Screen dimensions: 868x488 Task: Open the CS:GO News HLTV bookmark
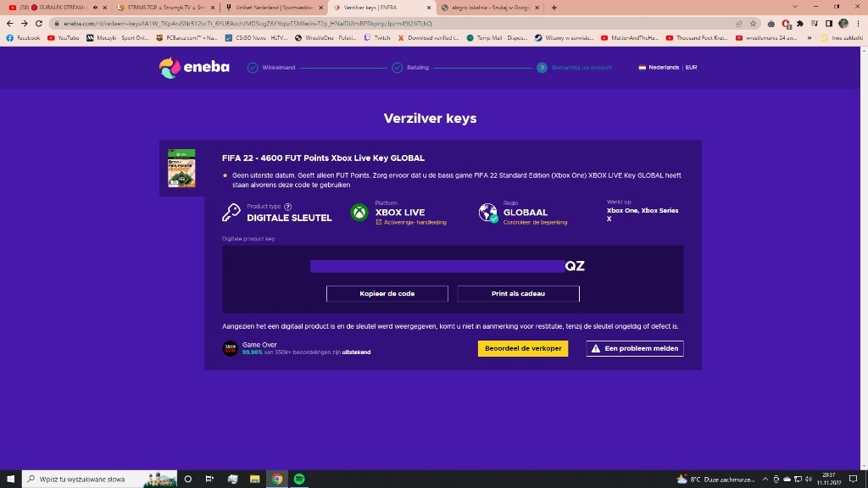point(256,38)
